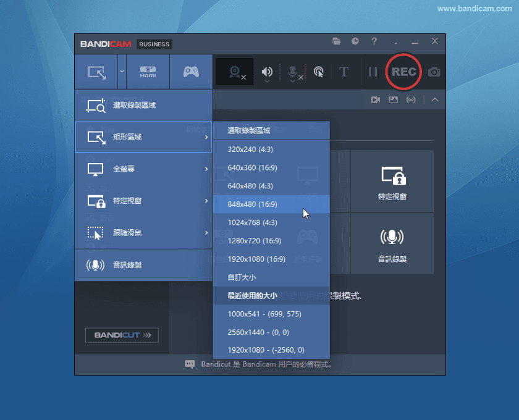
Task: Click the 音訊錄製 tile on home panel
Action: (392, 243)
